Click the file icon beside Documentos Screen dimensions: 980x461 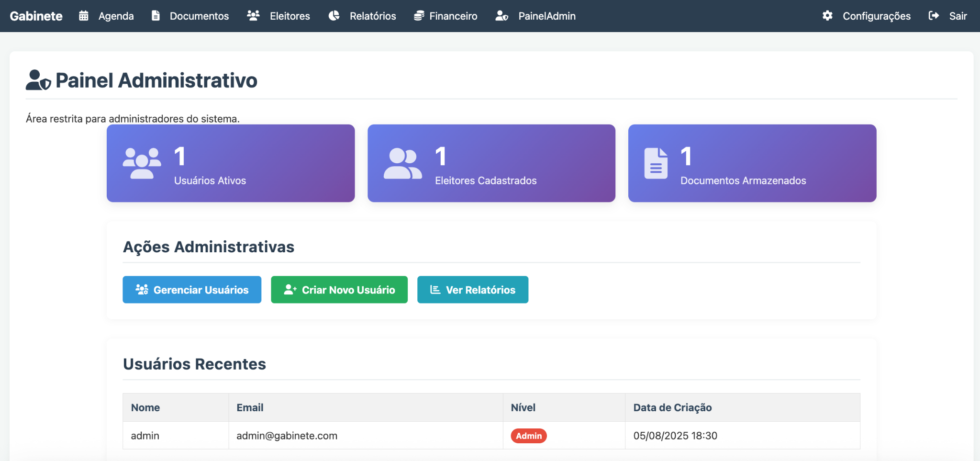coord(156,16)
